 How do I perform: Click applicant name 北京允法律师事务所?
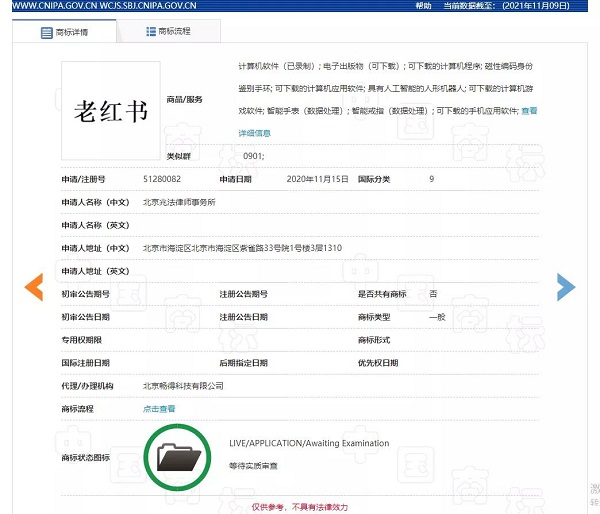pyautogui.click(x=179, y=202)
